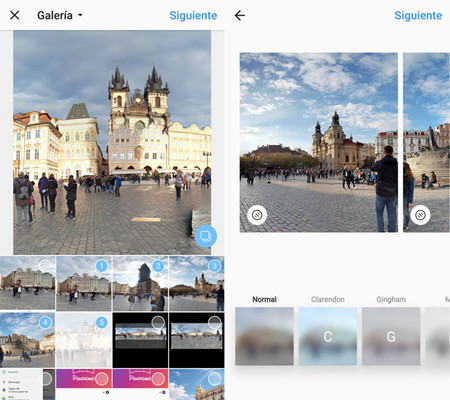Select the second black-bordered panorama thumbnail

tap(197, 340)
